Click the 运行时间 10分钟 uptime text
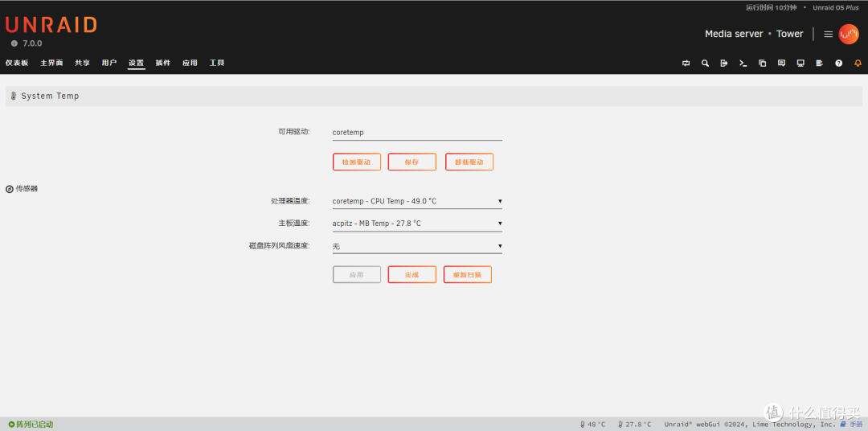The image size is (868, 431). [x=771, y=8]
